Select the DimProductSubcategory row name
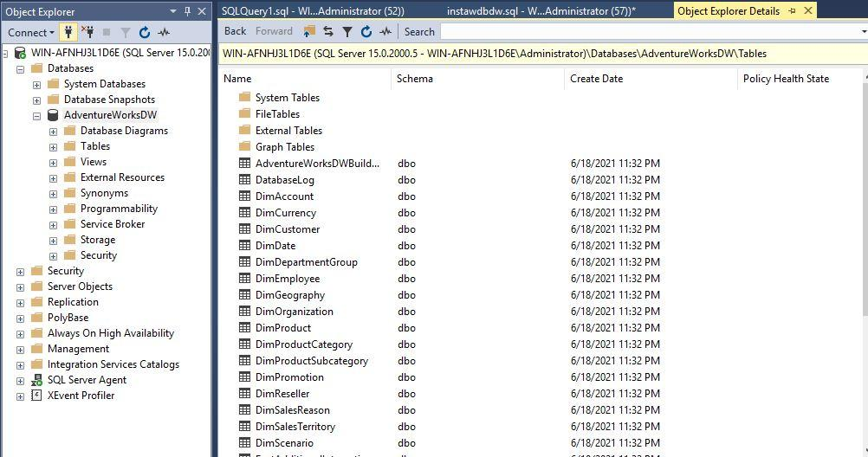868x457 pixels. coord(312,361)
